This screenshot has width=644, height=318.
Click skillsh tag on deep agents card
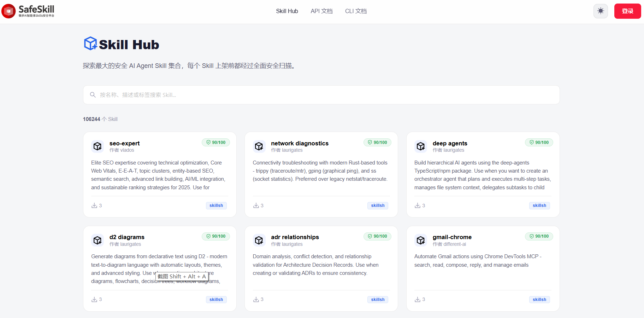[539, 206]
